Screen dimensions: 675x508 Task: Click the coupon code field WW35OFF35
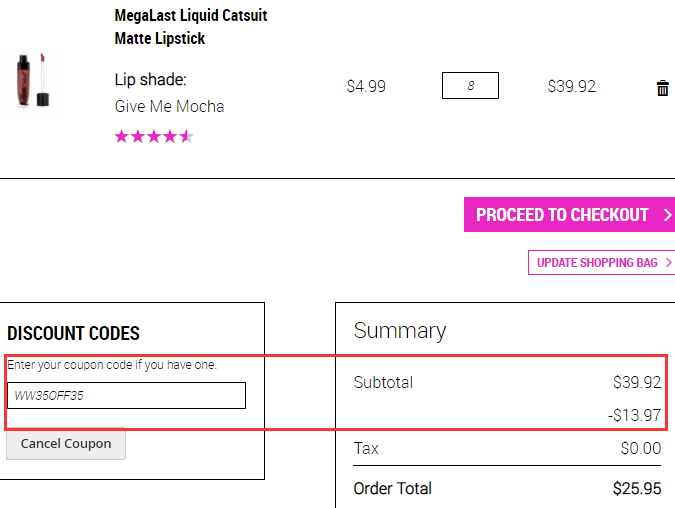127,395
